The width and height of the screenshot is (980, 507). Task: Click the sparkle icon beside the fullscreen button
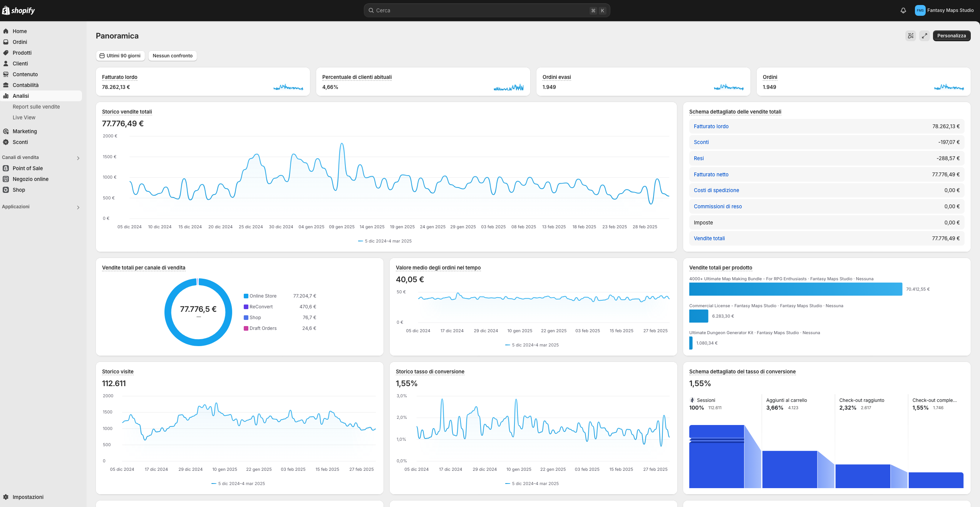(910, 36)
